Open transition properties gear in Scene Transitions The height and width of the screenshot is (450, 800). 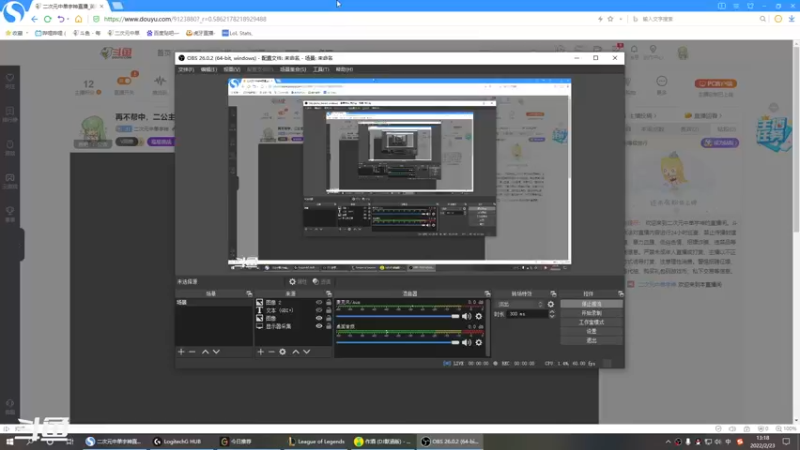click(x=551, y=304)
